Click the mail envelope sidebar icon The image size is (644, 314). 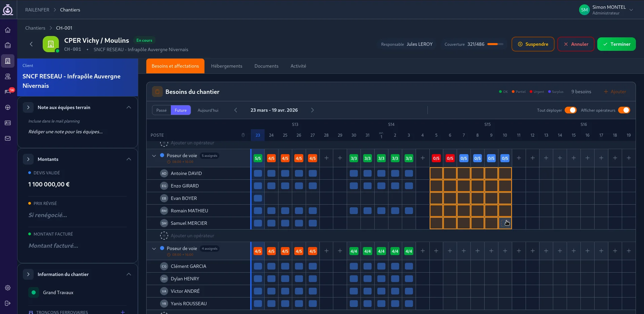point(8,138)
